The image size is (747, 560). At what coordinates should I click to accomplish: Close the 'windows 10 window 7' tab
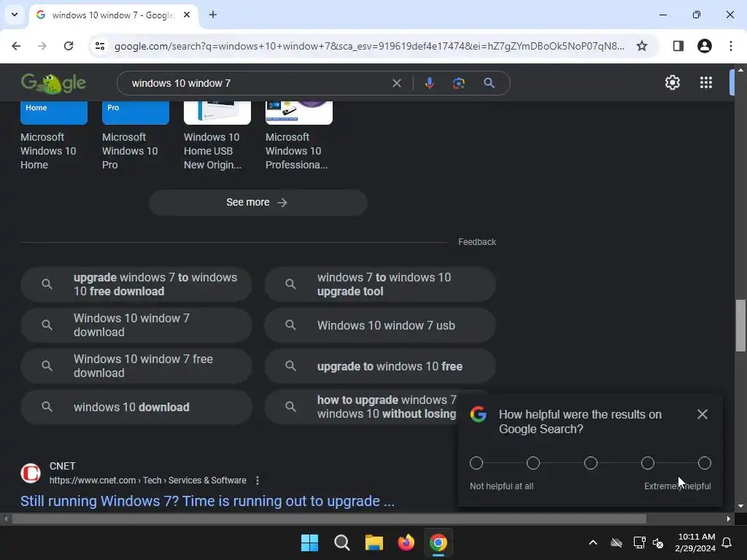click(187, 15)
